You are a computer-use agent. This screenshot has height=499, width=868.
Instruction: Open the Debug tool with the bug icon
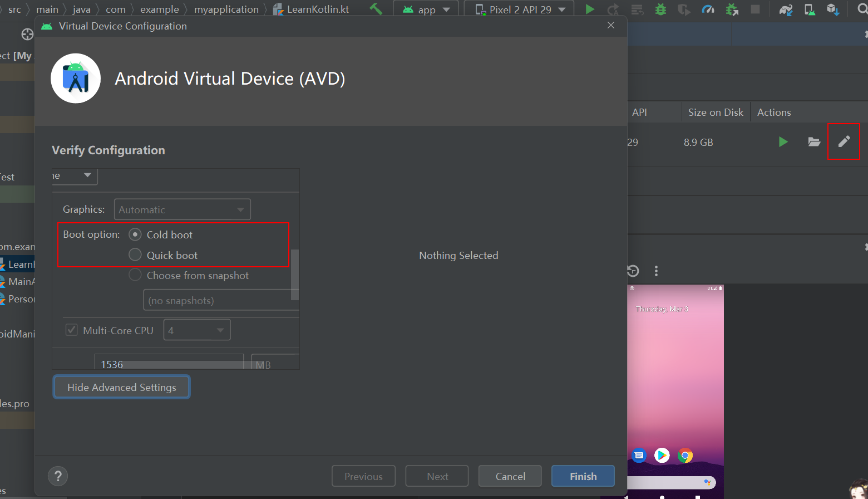coord(660,9)
